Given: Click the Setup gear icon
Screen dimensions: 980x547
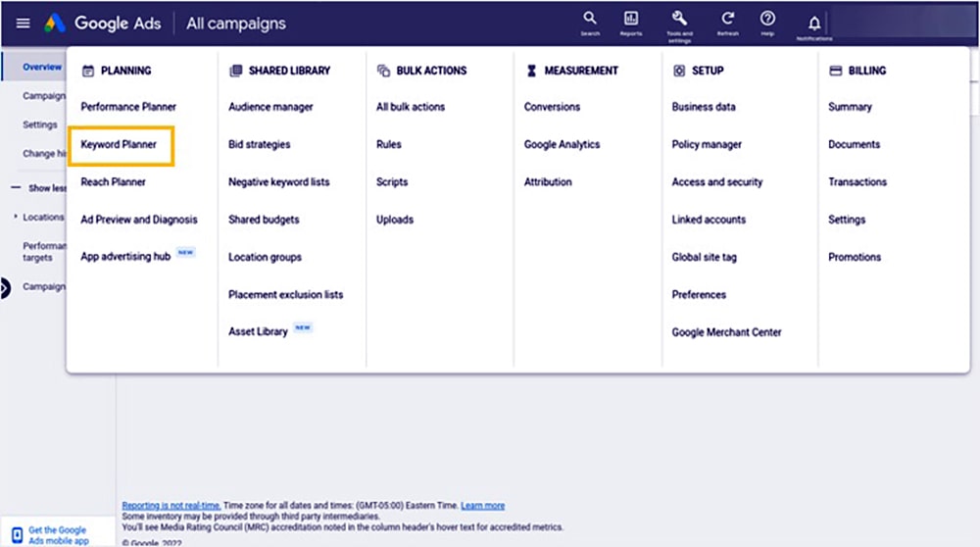Looking at the screenshot, I should pyautogui.click(x=679, y=71).
